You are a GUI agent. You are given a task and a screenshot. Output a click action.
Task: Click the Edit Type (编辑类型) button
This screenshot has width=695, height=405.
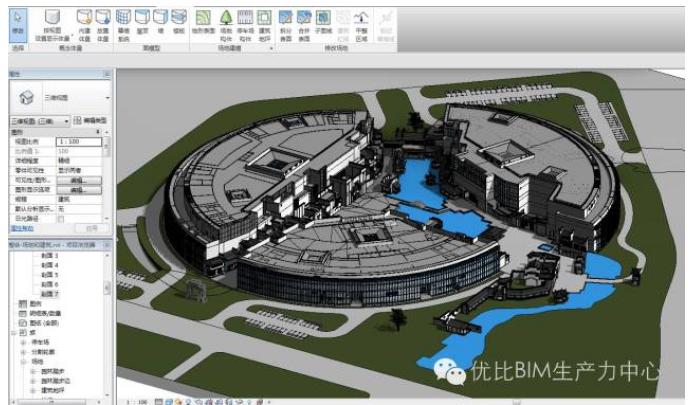click(x=91, y=119)
